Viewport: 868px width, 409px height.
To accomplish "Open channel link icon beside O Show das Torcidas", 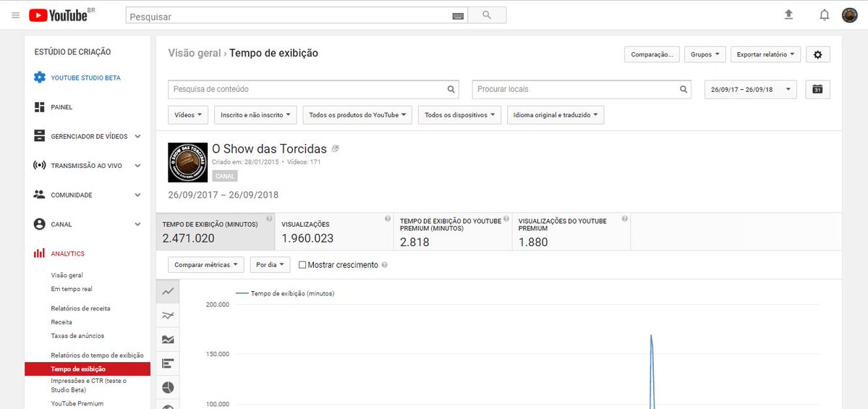I will tap(335, 148).
